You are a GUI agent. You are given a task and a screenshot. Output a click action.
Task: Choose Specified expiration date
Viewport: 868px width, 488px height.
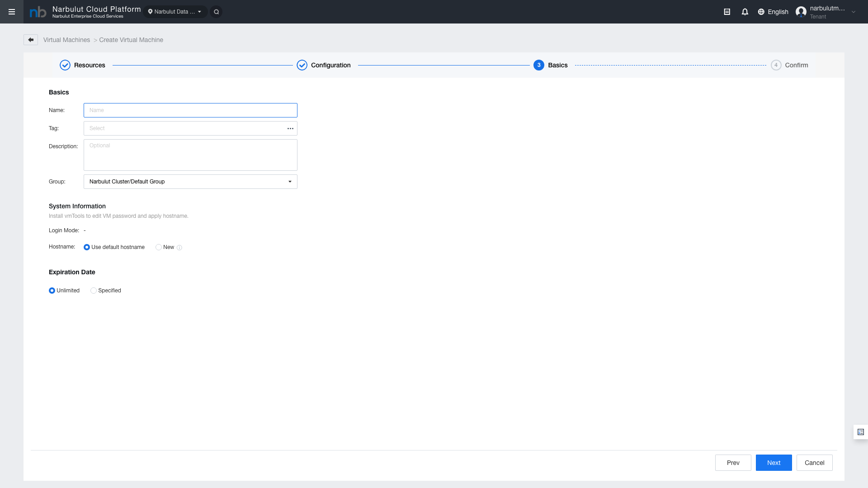tap(106, 291)
